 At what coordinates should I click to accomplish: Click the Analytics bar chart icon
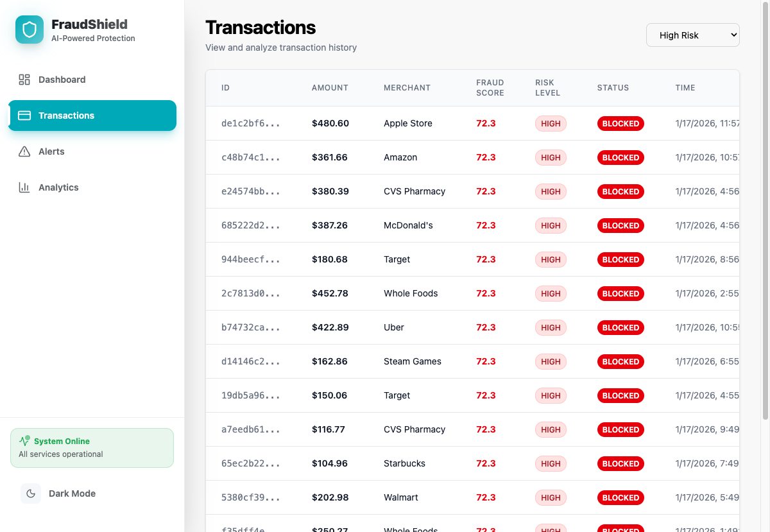tap(24, 187)
